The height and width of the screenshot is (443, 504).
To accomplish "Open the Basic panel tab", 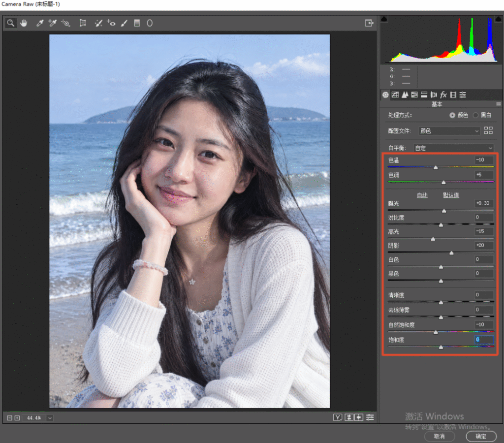I will tap(386, 95).
